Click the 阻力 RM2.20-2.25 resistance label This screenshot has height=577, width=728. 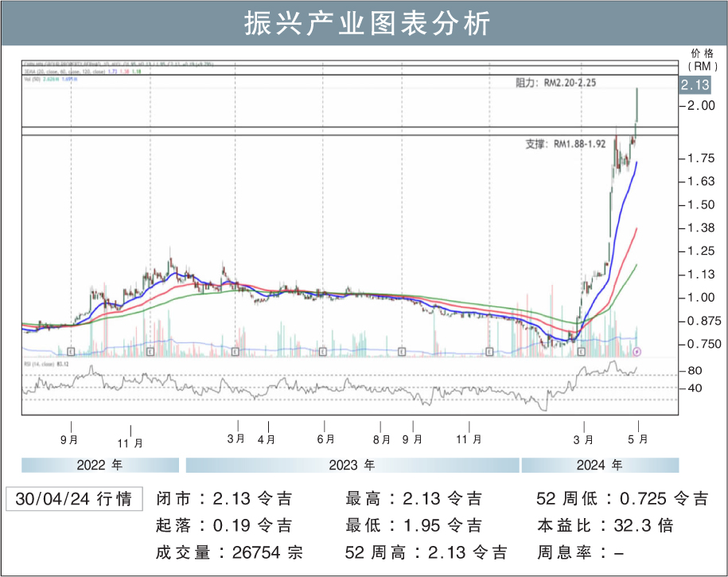(556, 82)
